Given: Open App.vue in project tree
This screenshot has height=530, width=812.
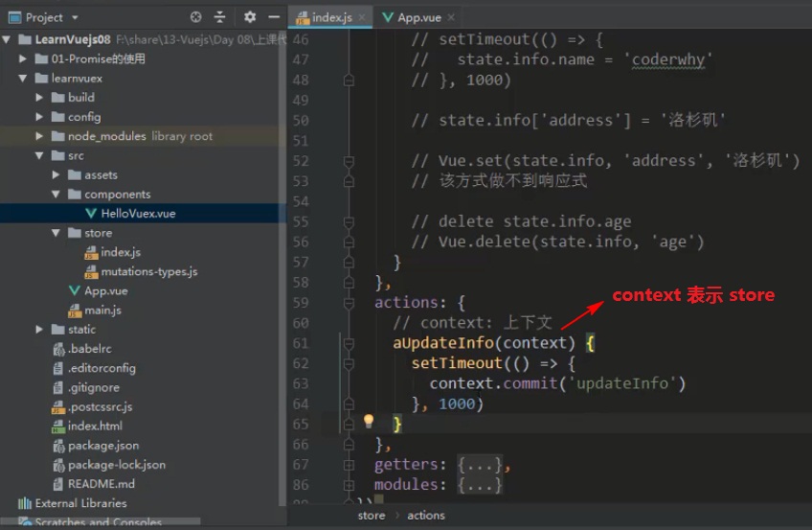Looking at the screenshot, I should tap(105, 291).
